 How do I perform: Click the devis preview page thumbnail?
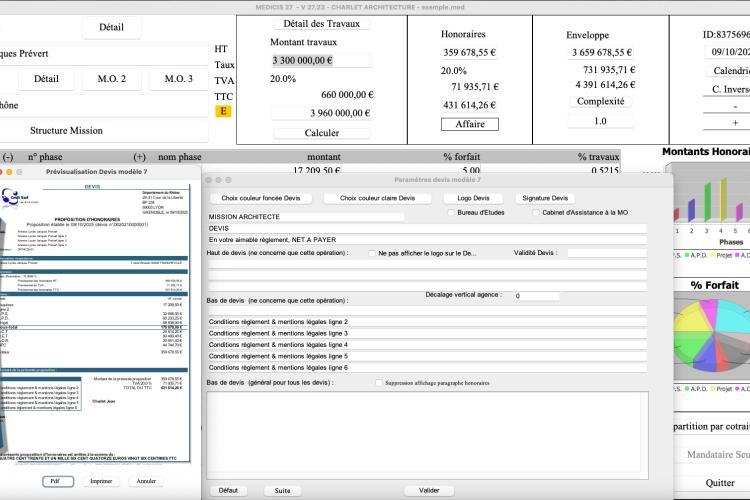tap(95, 323)
